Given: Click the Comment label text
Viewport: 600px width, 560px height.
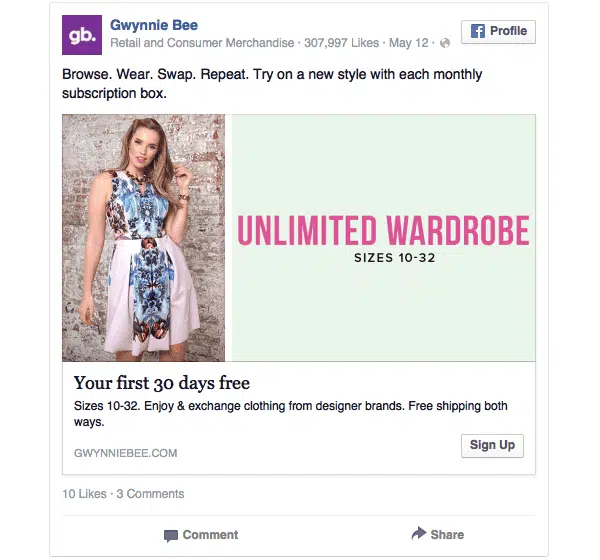Looking at the screenshot, I should (x=210, y=535).
